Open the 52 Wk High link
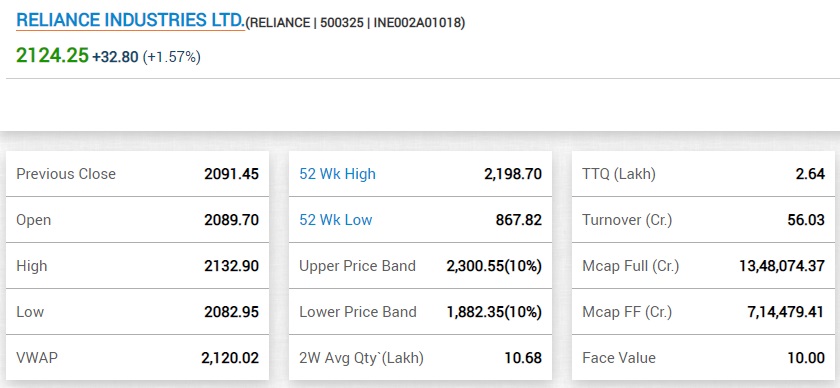The height and width of the screenshot is (388, 840). click(x=338, y=174)
